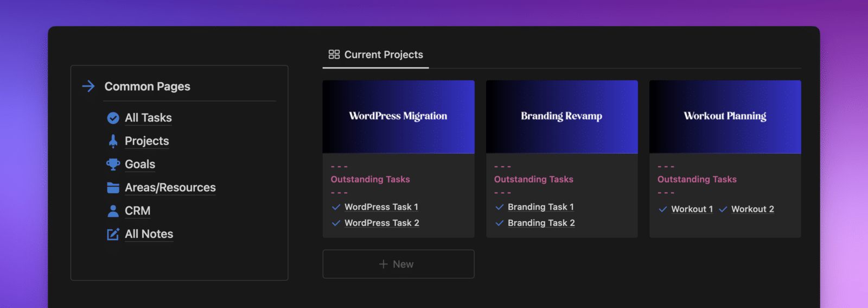Image resolution: width=868 pixels, height=308 pixels.
Task: Open the All Tasks page link
Action: point(148,118)
